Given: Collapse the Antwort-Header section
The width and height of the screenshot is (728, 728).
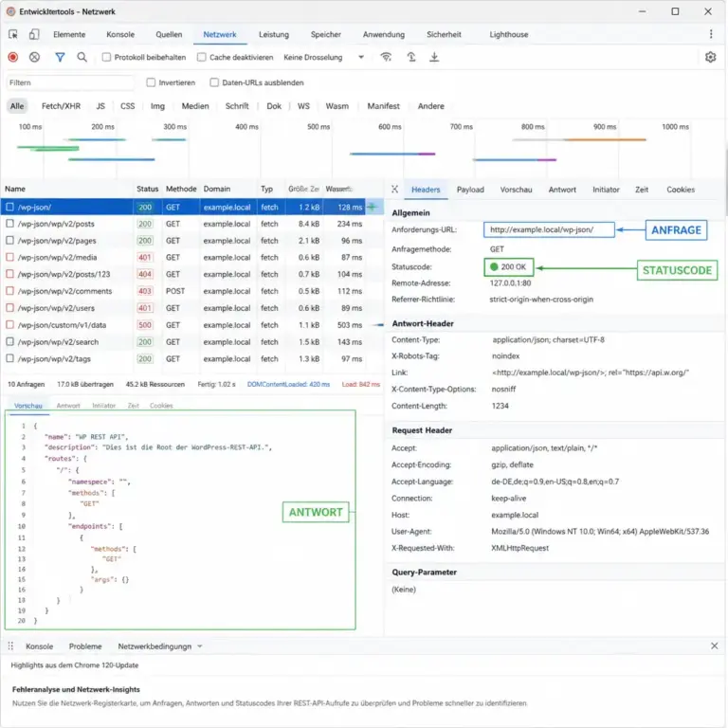Looking at the screenshot, I should coord(423,323).
